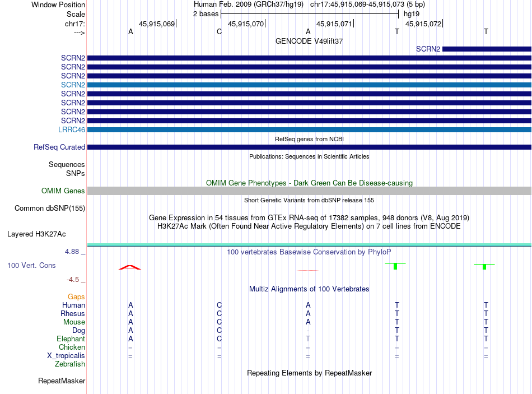Click the SNPs track label
The image size is (532, 394).
click(x=76, y=173)
